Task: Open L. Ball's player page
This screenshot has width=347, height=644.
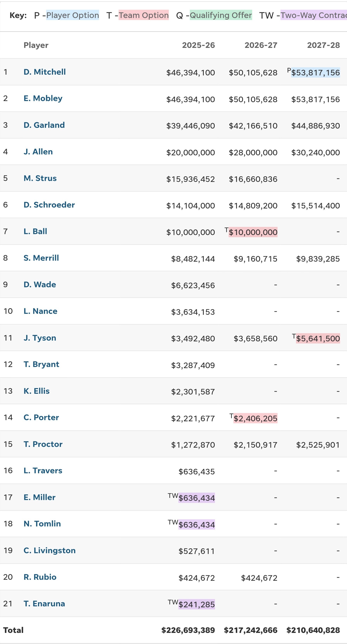Action: click(35, 231)
